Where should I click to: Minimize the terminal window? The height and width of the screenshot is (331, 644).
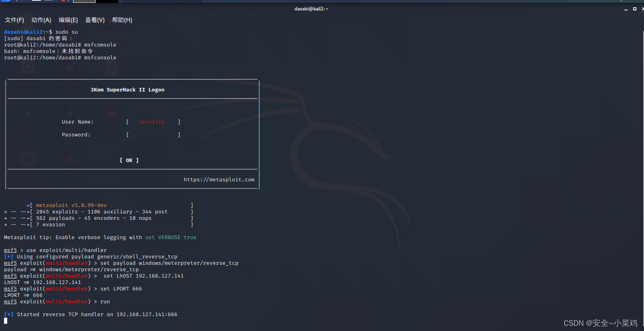pyautogui.click(x=626, y=9)
